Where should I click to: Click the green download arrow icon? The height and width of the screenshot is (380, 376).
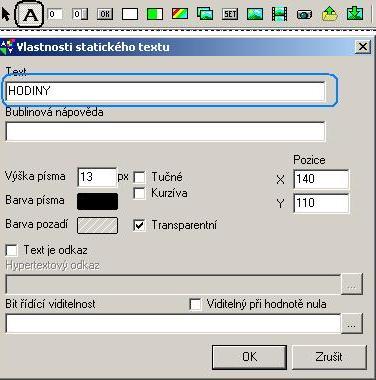click(355, 14)
